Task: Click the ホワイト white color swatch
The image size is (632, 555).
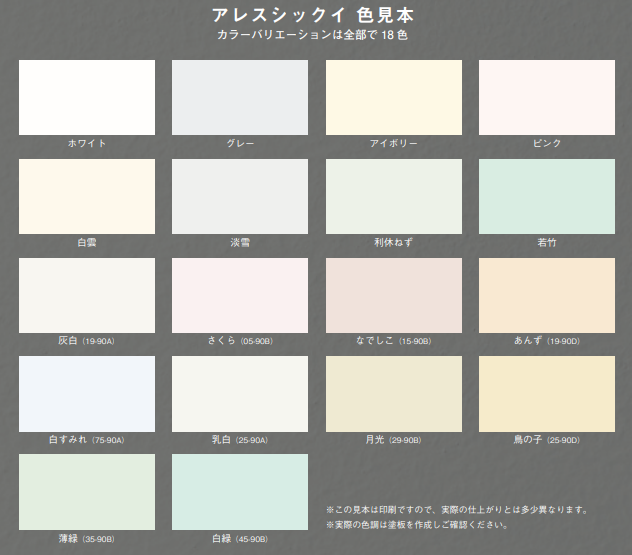Action: point(87,97)
